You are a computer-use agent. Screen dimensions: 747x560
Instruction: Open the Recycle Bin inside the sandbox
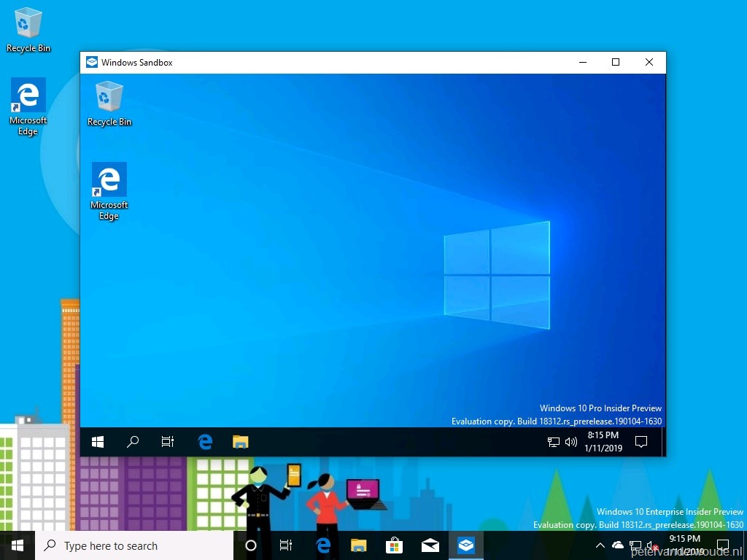pyautogui.click(x=109, y=96)
